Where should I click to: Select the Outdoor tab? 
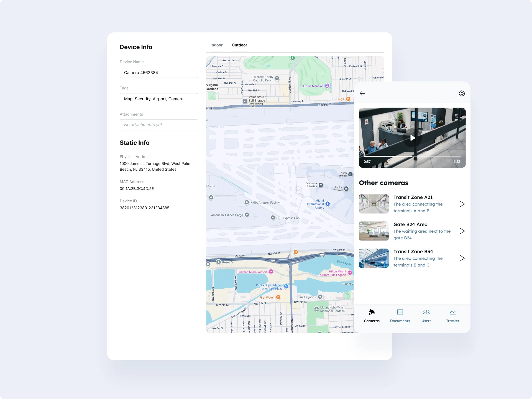coord(239,45)
